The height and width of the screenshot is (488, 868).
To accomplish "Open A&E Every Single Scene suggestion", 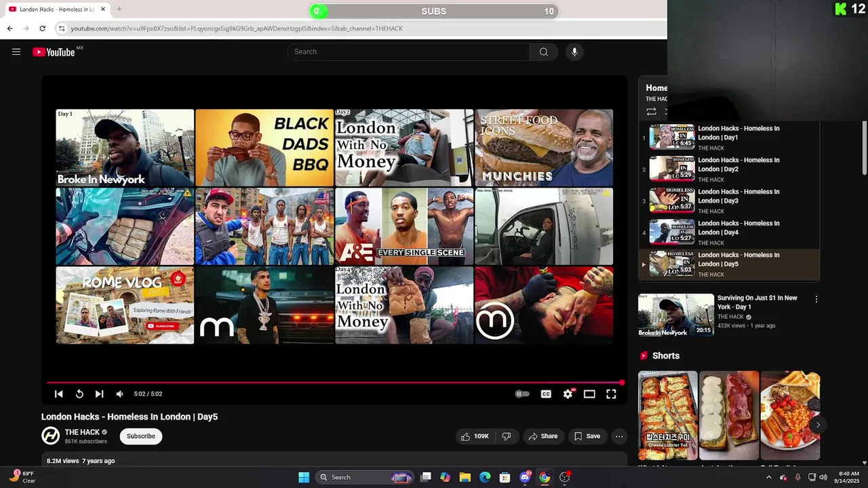I will 404,226.
